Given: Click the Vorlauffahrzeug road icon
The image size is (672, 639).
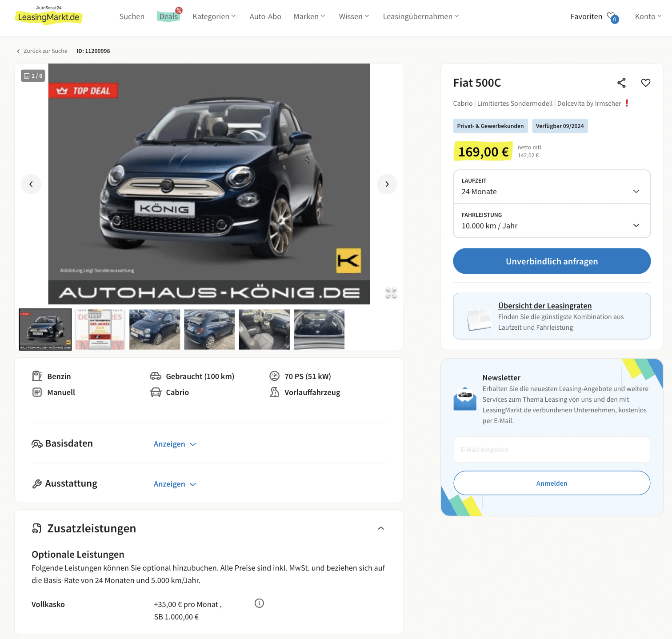Looking at the screenshot, I should point(274,392).
